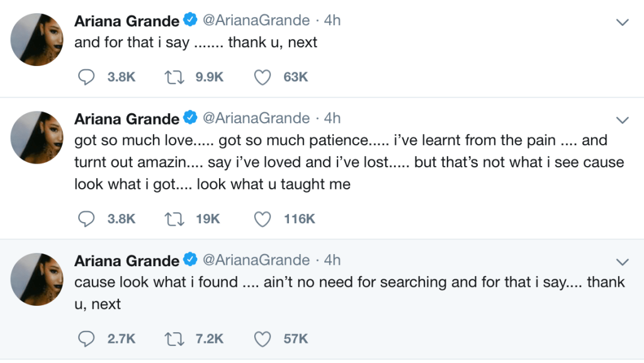Reply to the 'cause look what i found' tweet
This screenshot has height=363, width=644.
point(86,339)
